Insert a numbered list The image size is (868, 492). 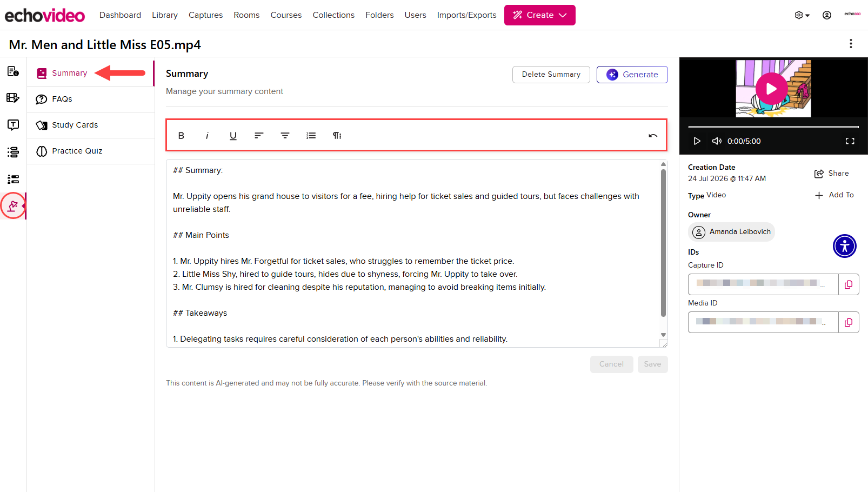(x=311, y=136)
